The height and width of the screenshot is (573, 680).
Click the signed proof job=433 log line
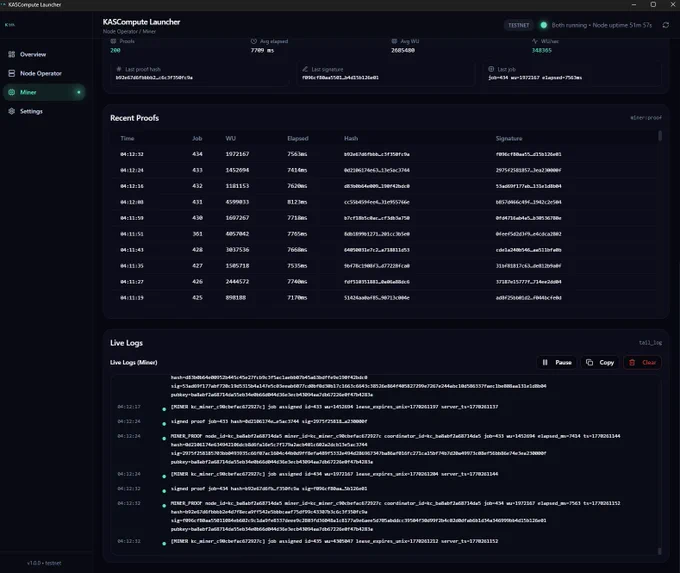(269, 421)
